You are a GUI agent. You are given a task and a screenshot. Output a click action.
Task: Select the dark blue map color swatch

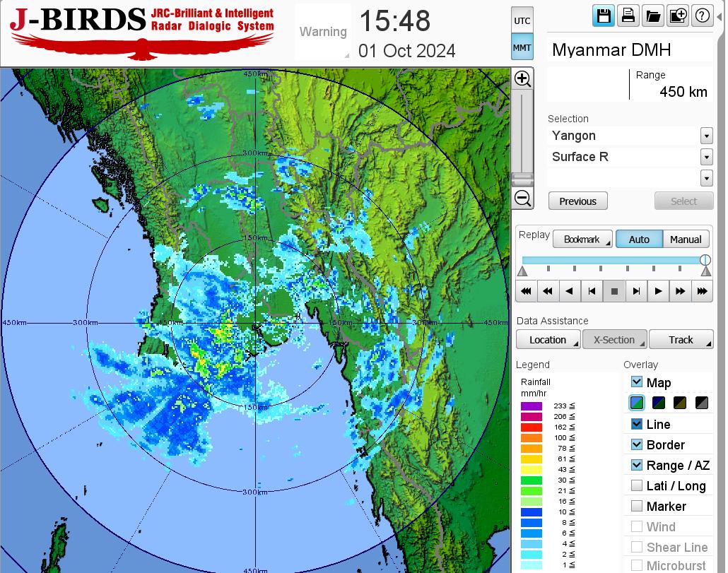point(659,403)
